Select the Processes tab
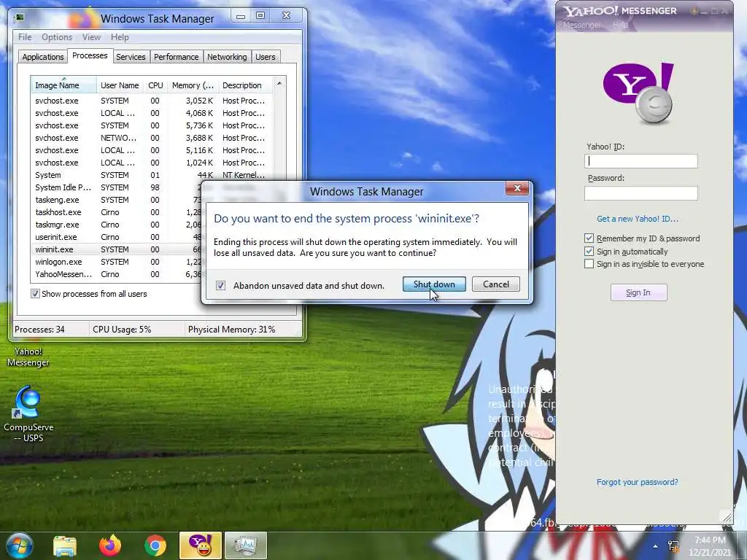 pos(90,55)
